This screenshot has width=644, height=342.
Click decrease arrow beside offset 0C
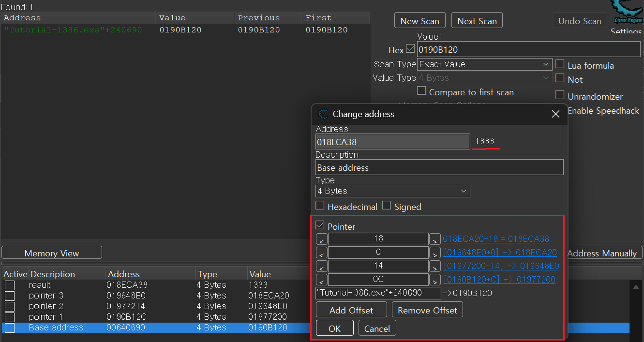coord(321,280)
